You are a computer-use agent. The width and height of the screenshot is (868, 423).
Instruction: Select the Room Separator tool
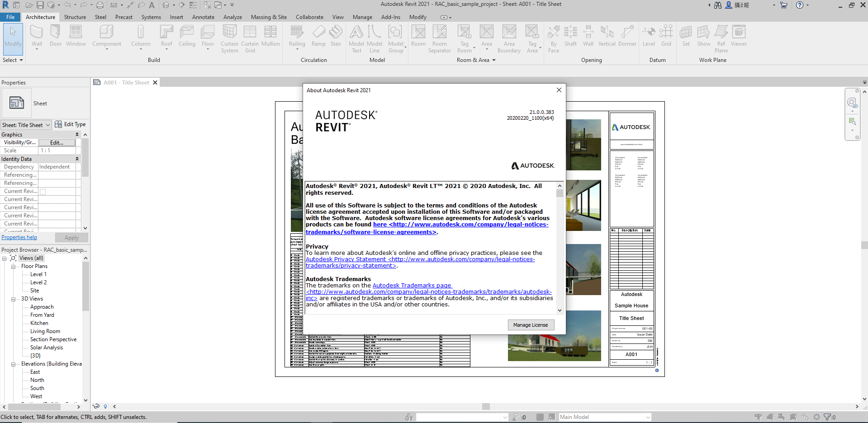[x=440, y=39]
